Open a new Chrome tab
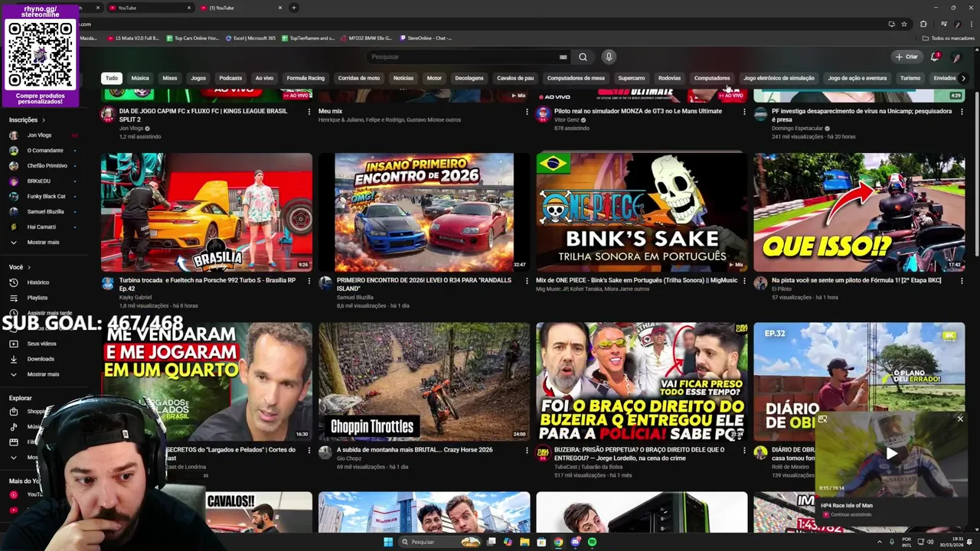Image resolution: width=980 pixels, height=551 pixels. (294, 8)
